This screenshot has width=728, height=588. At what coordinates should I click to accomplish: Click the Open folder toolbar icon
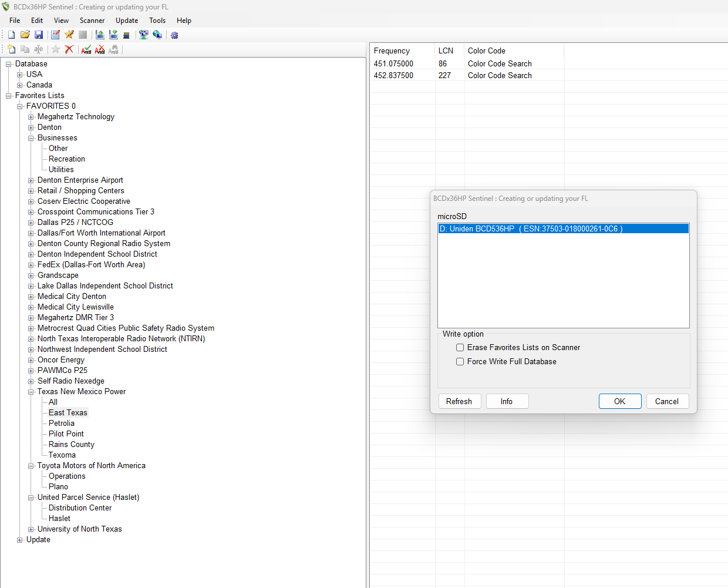point(25,35)
